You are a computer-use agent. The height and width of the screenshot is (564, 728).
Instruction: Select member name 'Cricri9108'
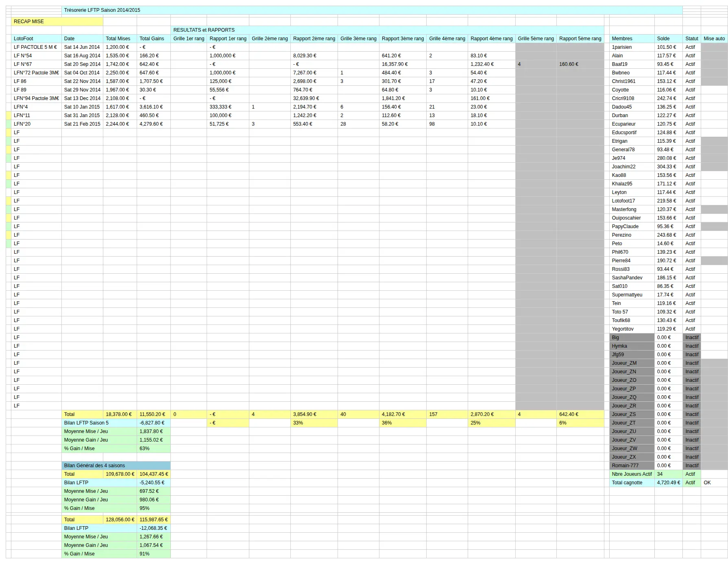coord(632,98)
